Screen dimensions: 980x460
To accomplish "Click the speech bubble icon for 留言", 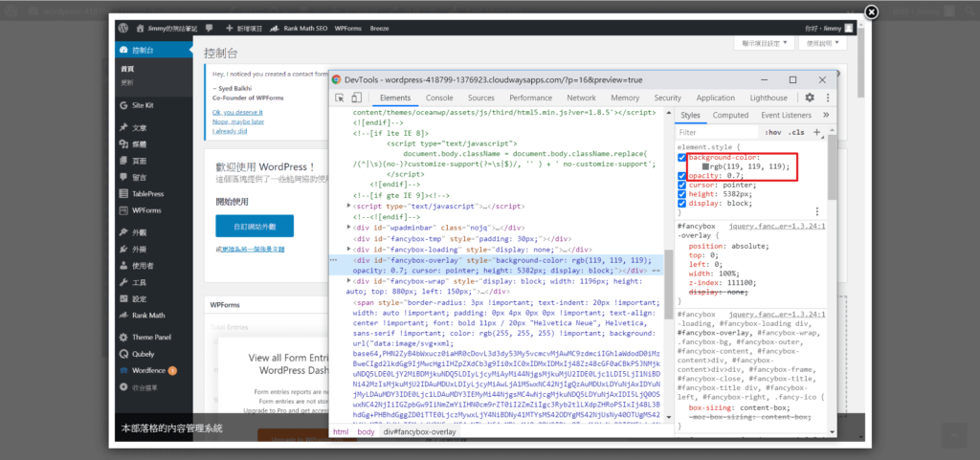I will click(123, 177).
